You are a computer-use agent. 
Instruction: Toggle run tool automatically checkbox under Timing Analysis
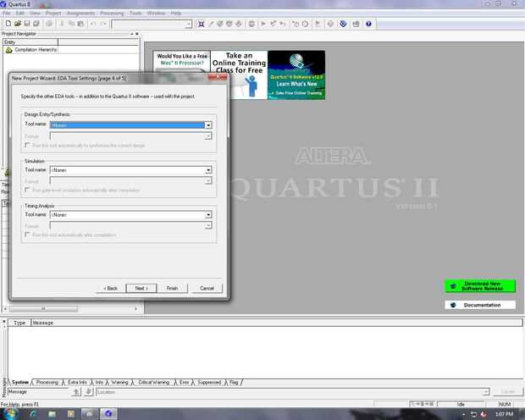(x=27, y=235)
